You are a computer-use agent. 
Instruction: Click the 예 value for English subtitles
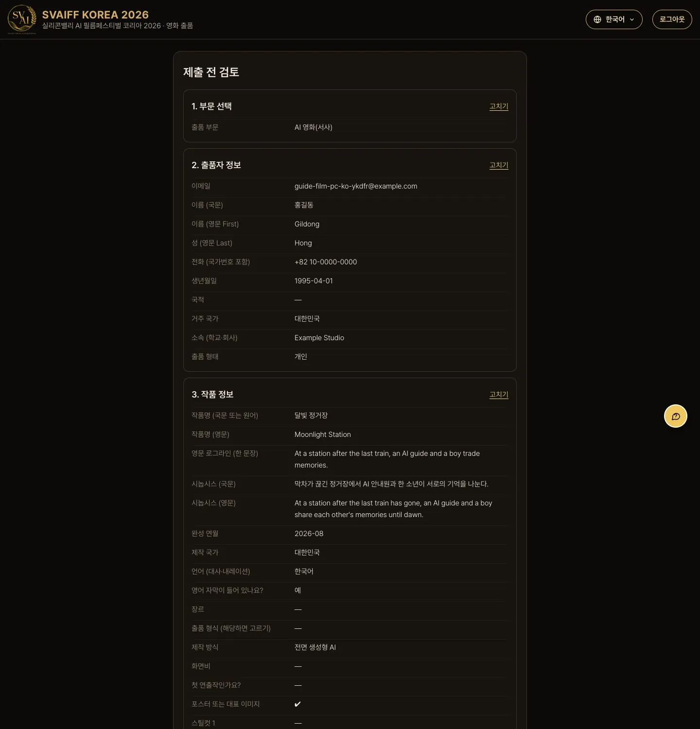point(298,590)
